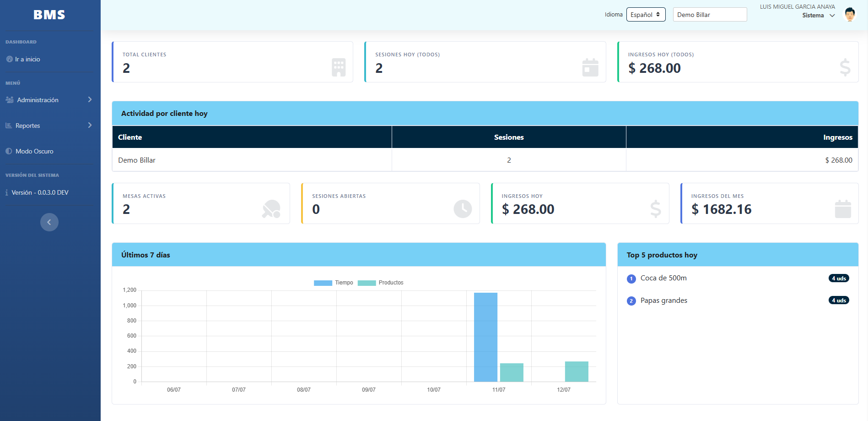
Task: Click the number 1 badge beside Coca de 500m
Action: tap(631, 279)
